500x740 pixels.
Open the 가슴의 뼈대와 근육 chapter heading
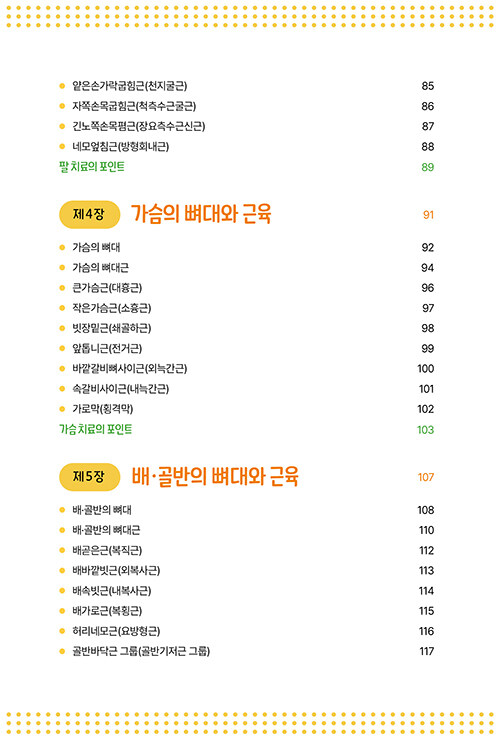point(201,214)
